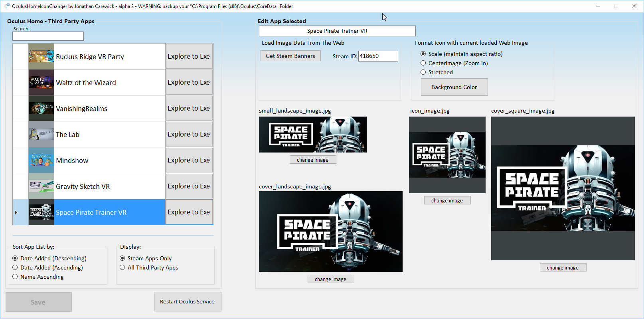Select CenterImage (Zoom in) format option
Screen dimensions: 644x319
(x=423, y=63)
